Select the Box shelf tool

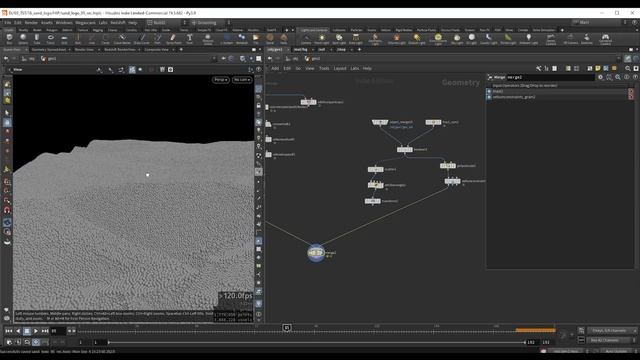(x=9, y=39)
